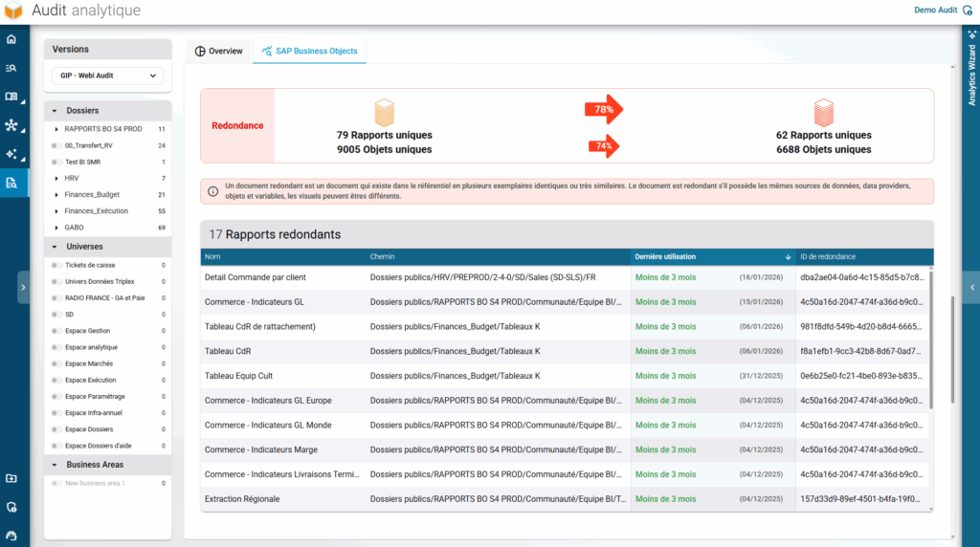
Task: Sort by Dernière utilisation column header
Action: [x=665, y=256]
